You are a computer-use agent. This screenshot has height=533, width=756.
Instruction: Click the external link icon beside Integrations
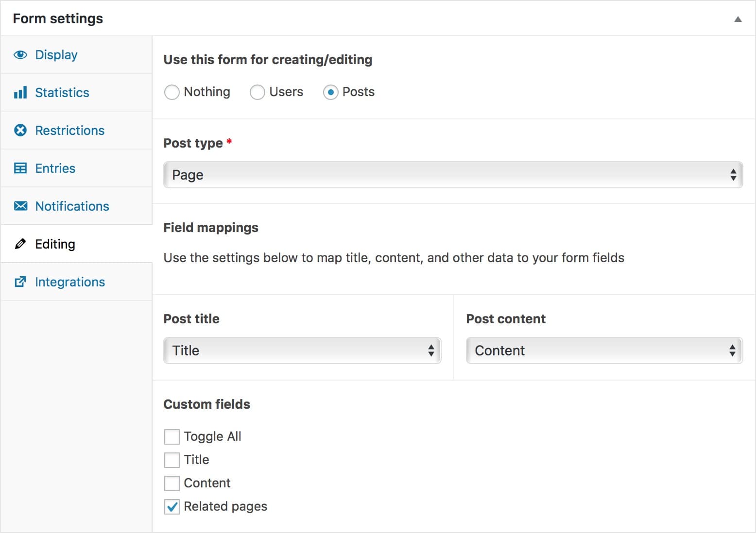coord(20,282)
